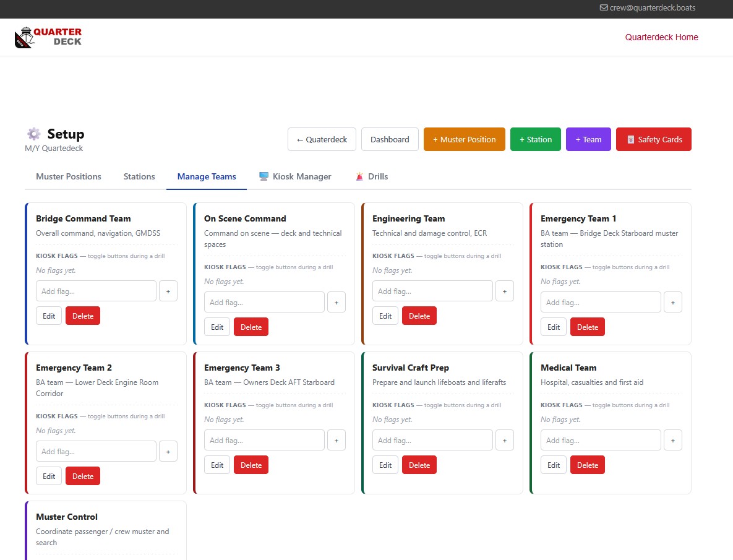Add flag plus for Emergency Team 1

click(673, 303)
